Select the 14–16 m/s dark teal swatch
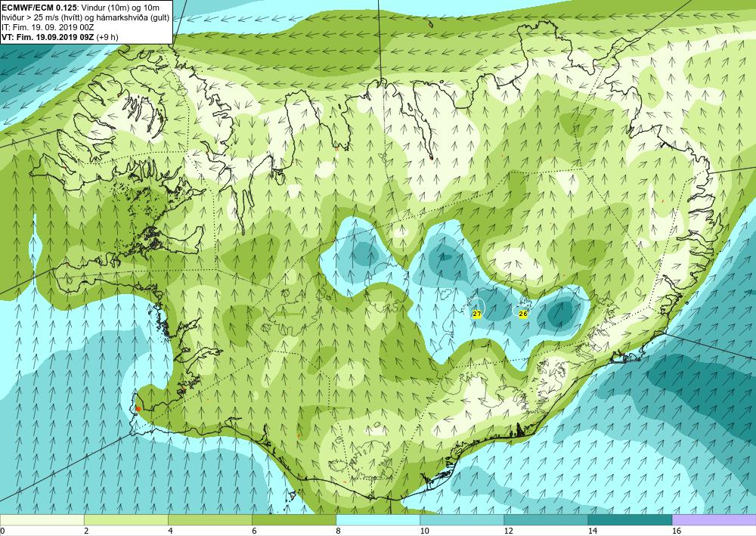The width and height of the screenshot is (756, 536). 630,519
